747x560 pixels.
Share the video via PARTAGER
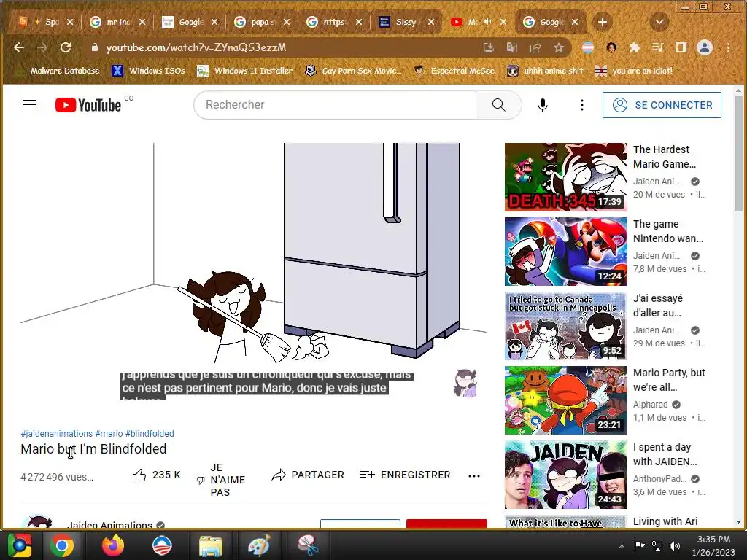(308, 475)
